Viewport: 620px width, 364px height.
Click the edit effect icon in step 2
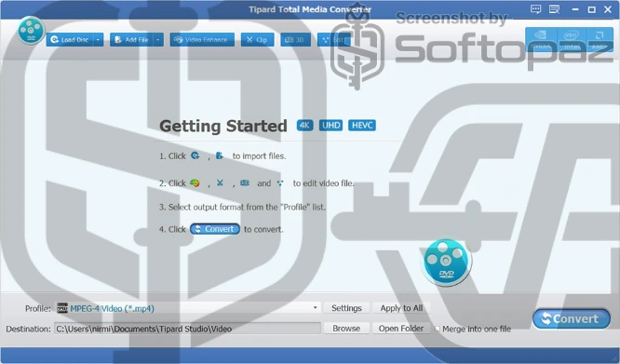point(280,183)
